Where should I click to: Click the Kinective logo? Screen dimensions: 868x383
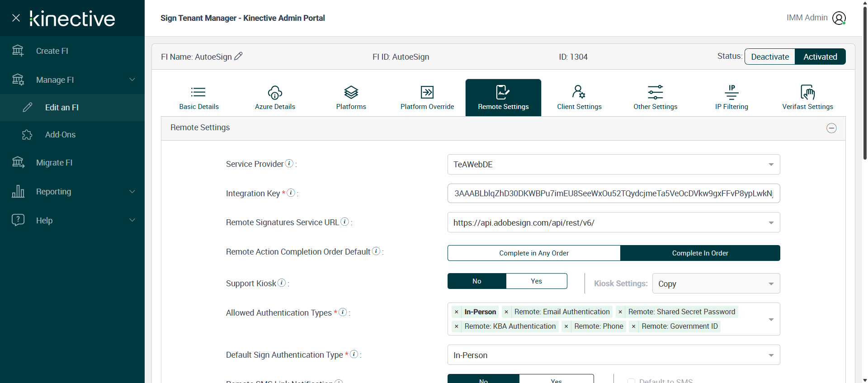pyautogui.click(x=72, y=19)
